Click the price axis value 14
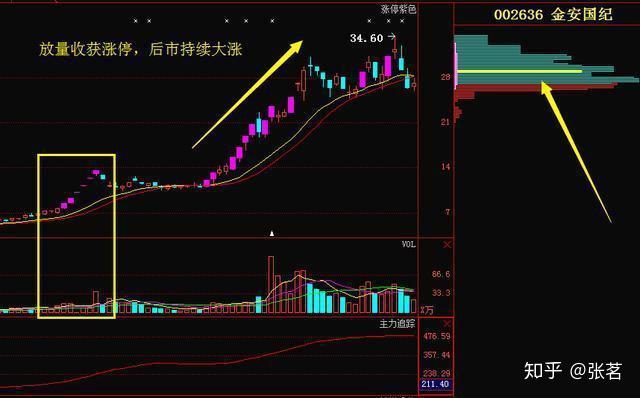Screen dimensions: 640x398 (445, 167)
